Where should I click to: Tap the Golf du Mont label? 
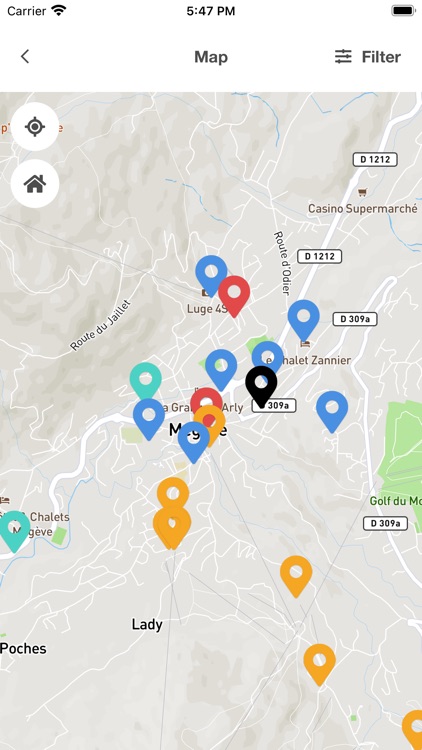tap(395, 501)
